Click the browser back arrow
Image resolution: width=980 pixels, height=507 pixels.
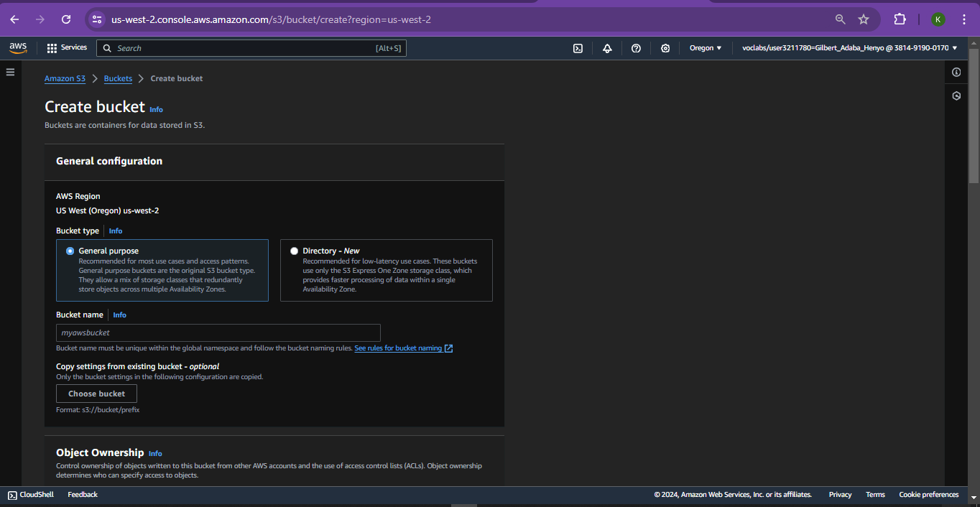coord(14,19)
